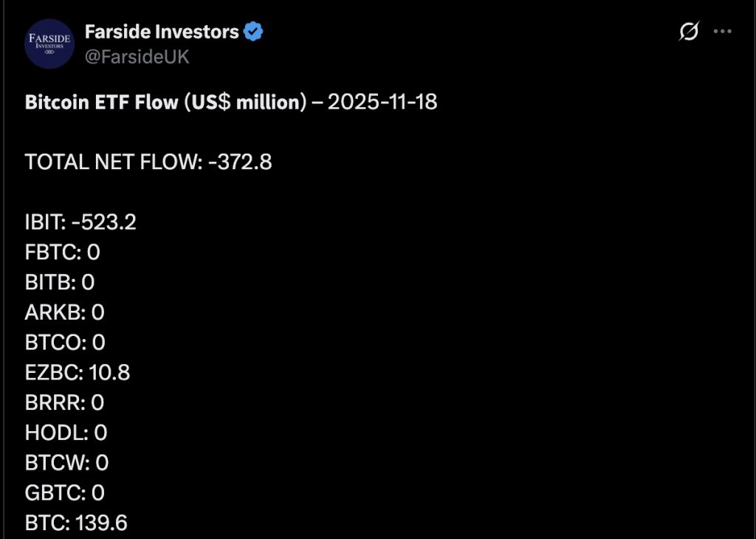
Task: Click the @FarsideUK handle
Action: 135,55
